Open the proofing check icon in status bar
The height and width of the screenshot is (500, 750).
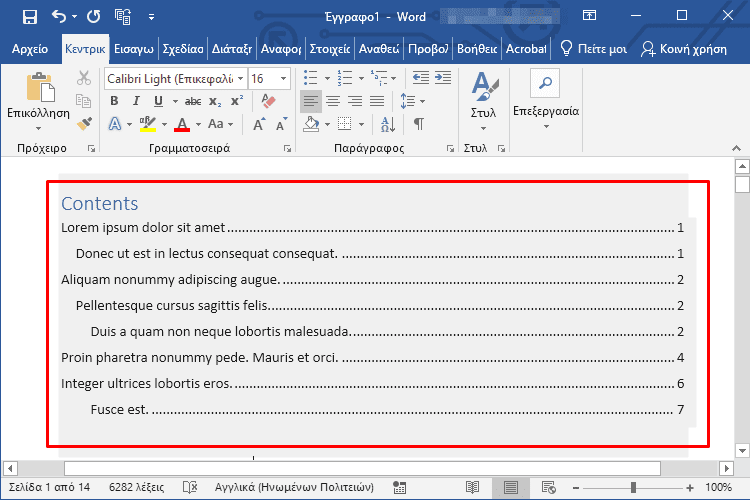[190, 488]
